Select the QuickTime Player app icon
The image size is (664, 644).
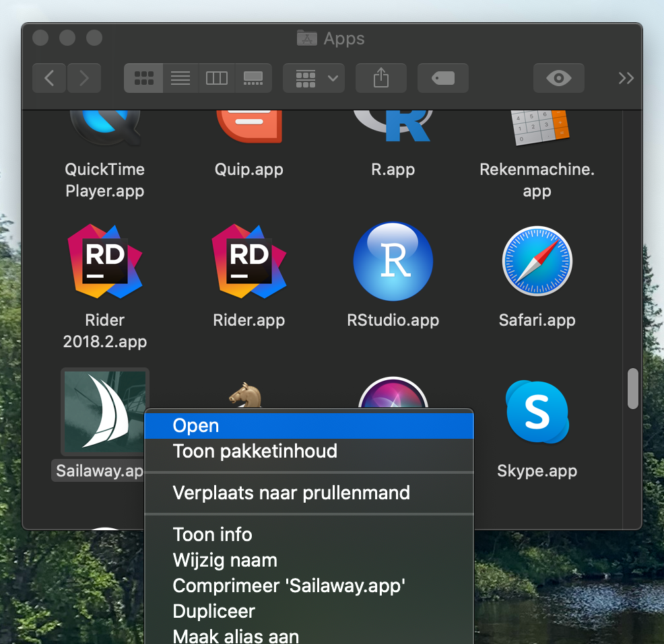[x=105, y=127]
